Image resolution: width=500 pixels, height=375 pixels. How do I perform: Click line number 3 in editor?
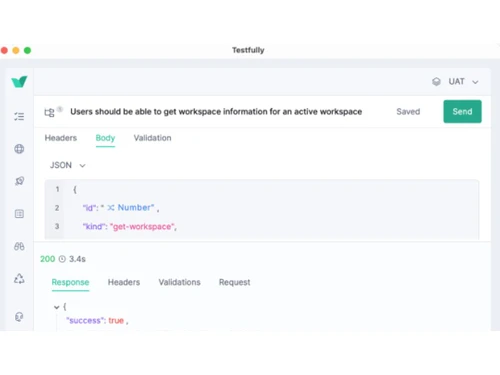[x=57, y=226]
